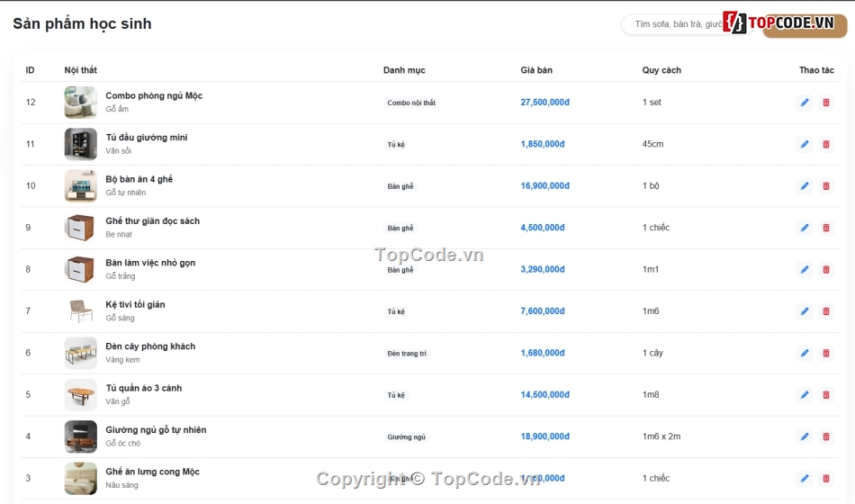The image size is (855, 504).
Task: Delete product Combo phòng ngủ Mộc
Action: [826, 103]
